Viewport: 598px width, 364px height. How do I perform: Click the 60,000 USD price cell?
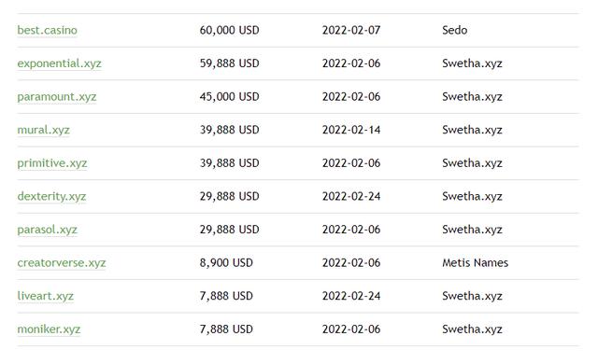tap(230, 30)
